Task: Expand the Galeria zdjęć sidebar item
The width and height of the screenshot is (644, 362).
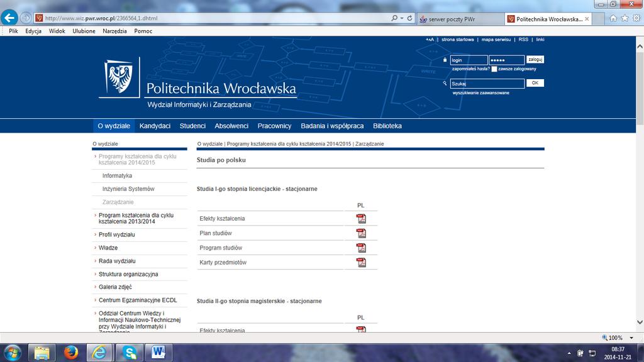Action: 115,287
